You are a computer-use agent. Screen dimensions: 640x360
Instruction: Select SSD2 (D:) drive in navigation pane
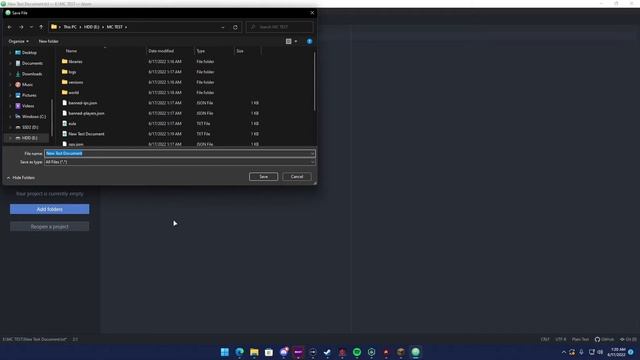[x=30, y=127]
